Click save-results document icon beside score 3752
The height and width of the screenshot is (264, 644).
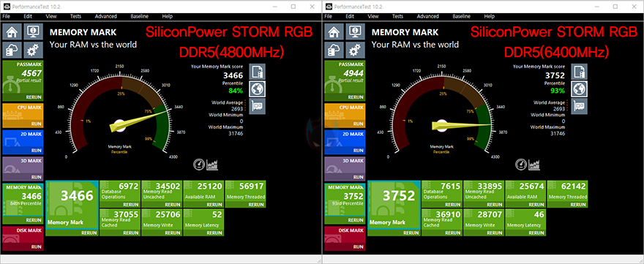click(x=579, y=72)
